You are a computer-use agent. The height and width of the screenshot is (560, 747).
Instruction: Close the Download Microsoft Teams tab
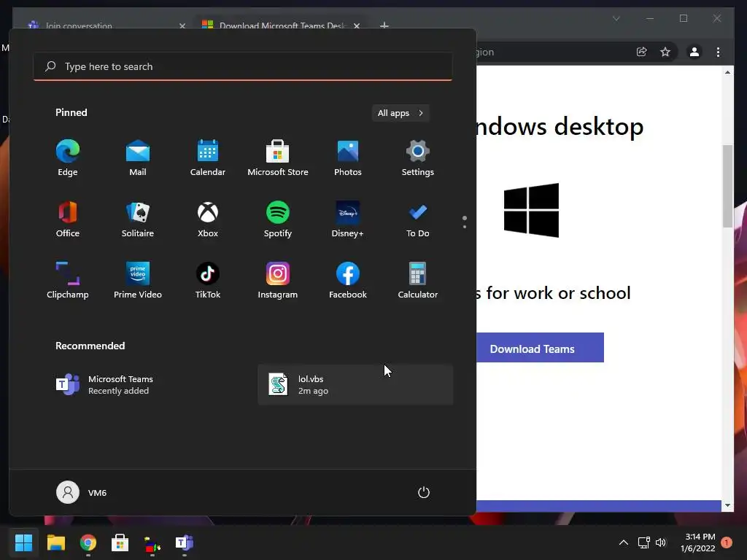point(356,26)
